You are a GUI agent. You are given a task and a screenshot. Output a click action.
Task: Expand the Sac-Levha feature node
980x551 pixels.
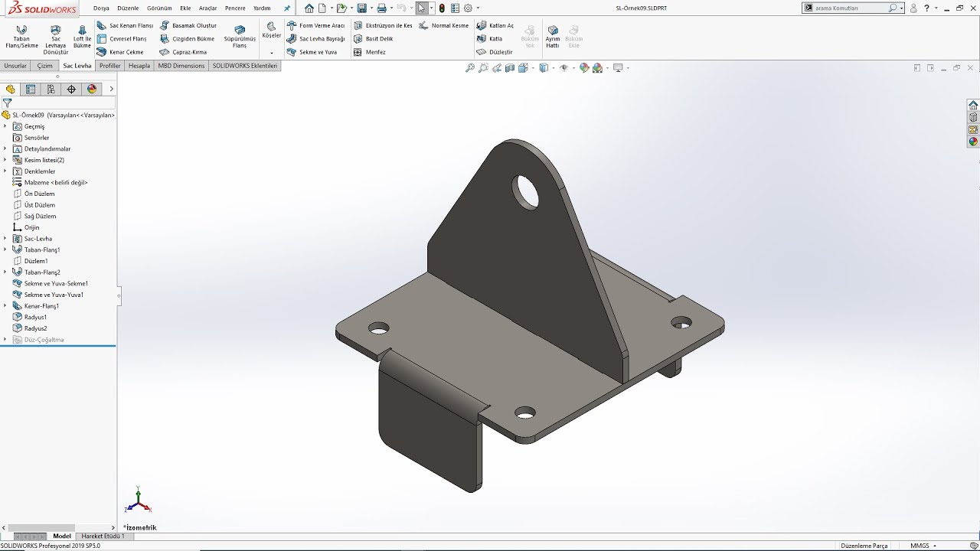point(5,239)
